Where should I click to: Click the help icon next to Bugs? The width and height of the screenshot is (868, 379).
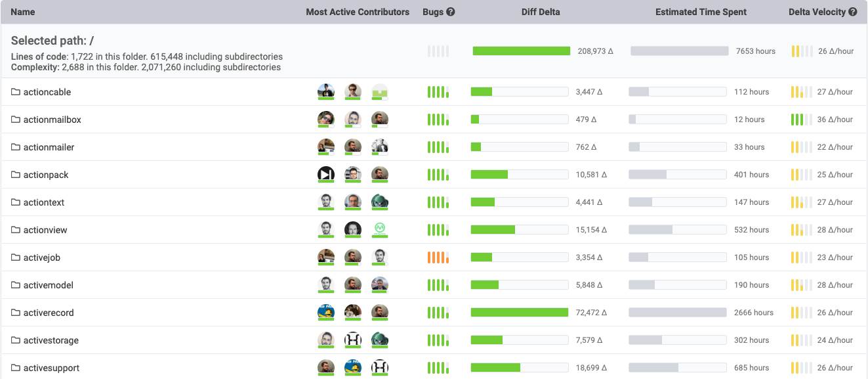451,12
